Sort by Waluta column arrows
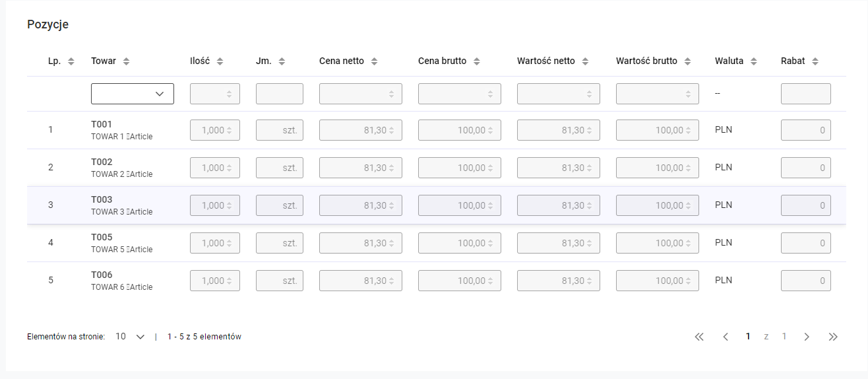Screen dimensions: 868x379 pos(753,61)
